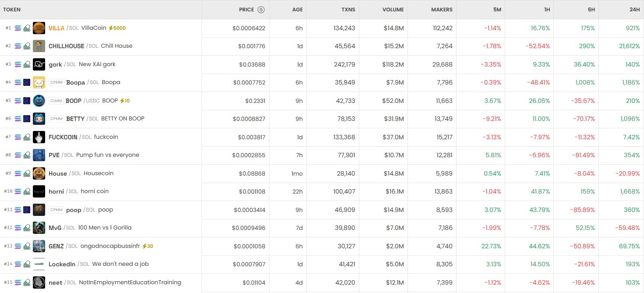
Task: Click MvG's 24H change -59.48%
Action: coord(628,228)
